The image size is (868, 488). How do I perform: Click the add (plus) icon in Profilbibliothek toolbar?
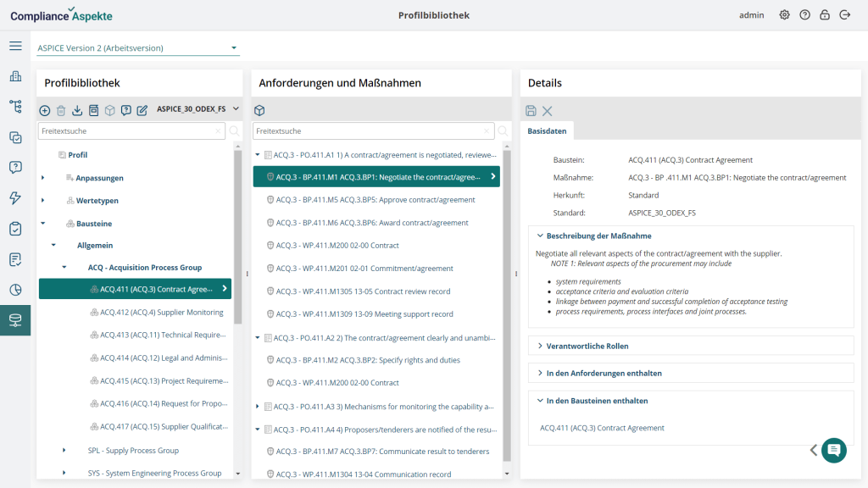[x=44, y=110]
